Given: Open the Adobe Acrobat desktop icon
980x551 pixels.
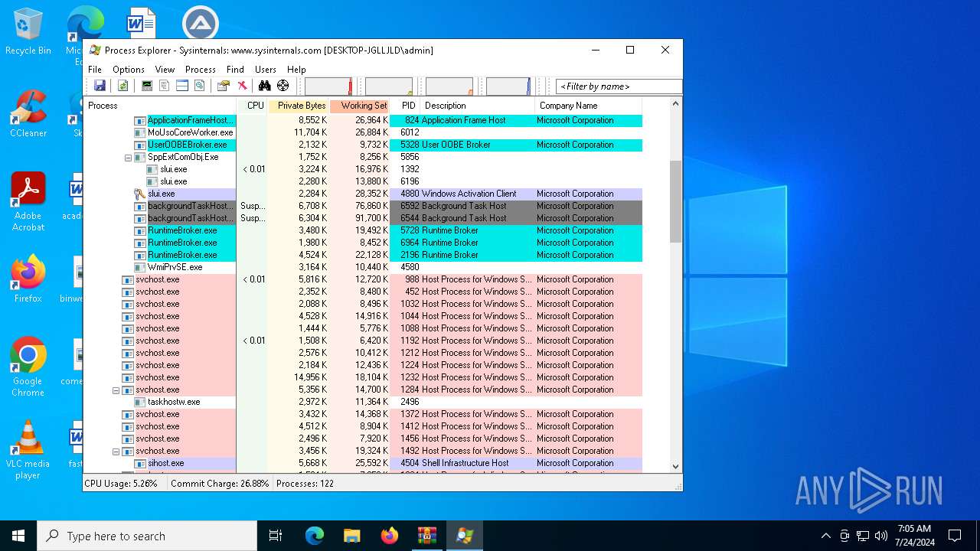Looking at the screenshot, I should pos(28,202).
